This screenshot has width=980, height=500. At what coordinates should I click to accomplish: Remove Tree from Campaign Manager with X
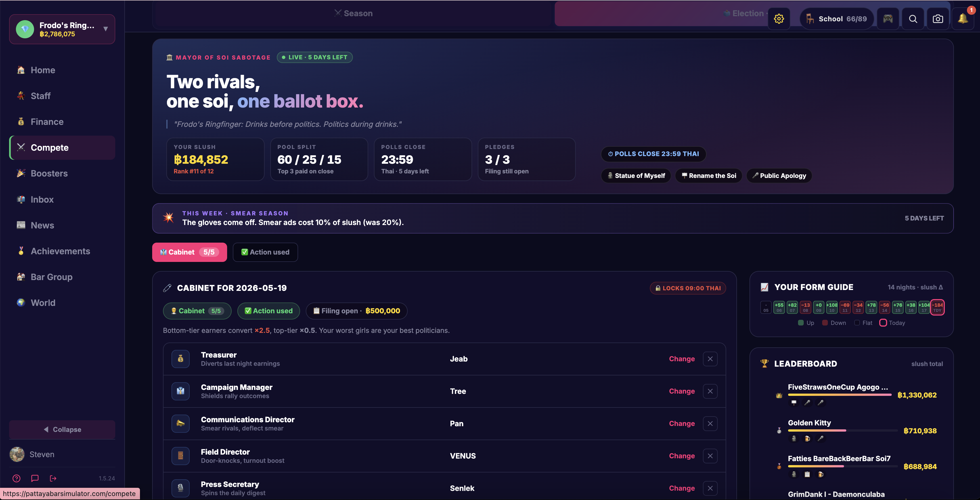coord(710,391)
